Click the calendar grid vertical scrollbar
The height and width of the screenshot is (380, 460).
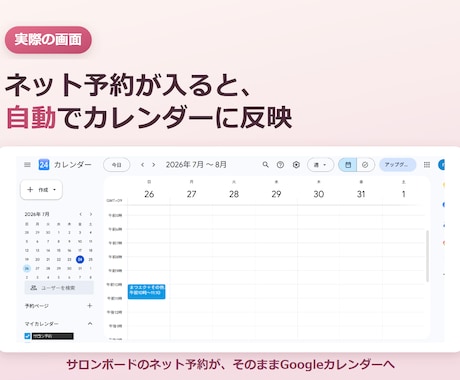pyautogui.click(x=427, y=256)
